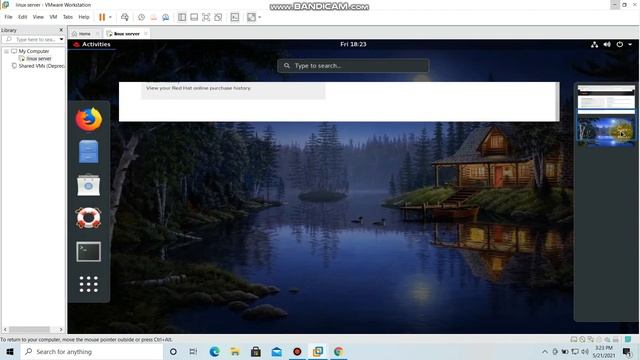Viewport: 640px width, 360px height.
Task: Select linux server in library tree
Action: coord(39,59)
